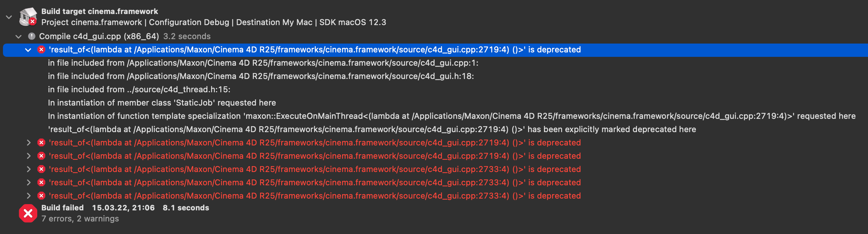
Task: Expand the first collapsed 2719:4 error
Action: coord(28,142)
